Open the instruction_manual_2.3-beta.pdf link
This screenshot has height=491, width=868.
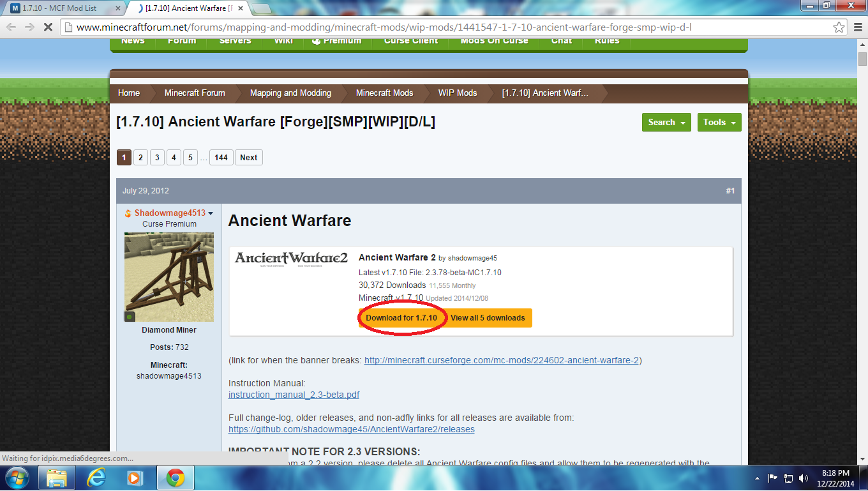coord(294,395)
